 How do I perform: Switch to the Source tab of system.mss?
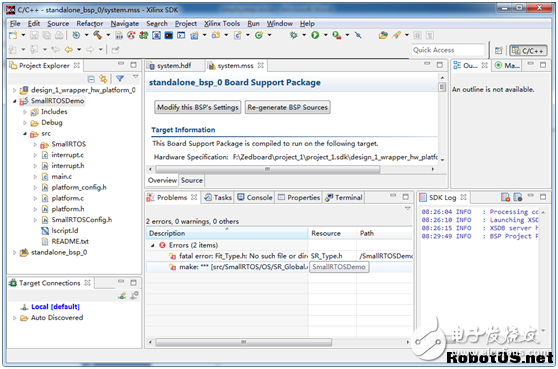(191, 180)
